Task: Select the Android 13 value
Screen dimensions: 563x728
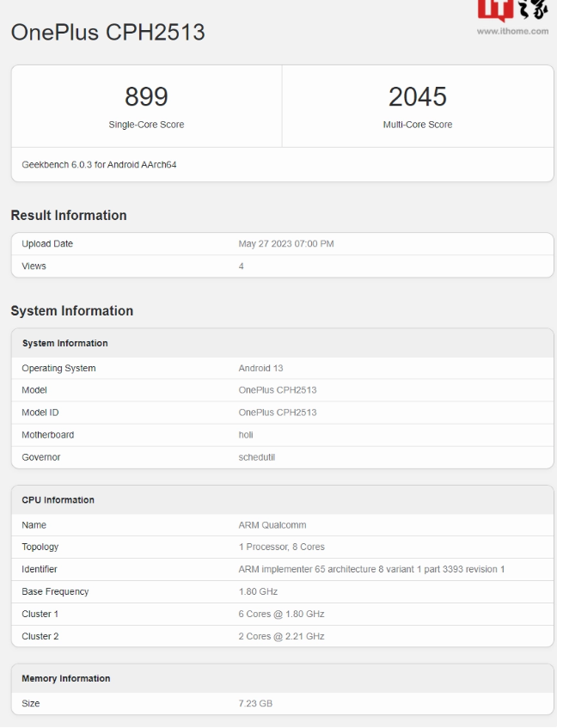Action: click(260, 368)
